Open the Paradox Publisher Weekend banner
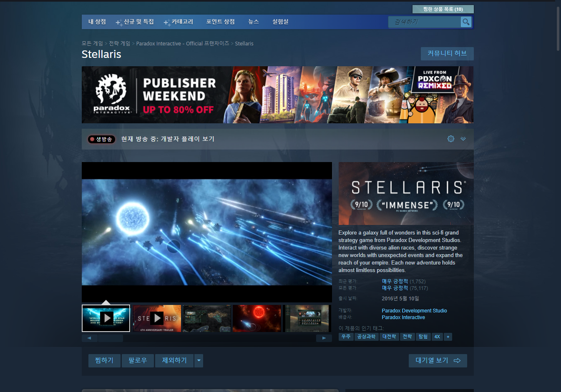Viewport: 561px width, 392px height. 277,95
